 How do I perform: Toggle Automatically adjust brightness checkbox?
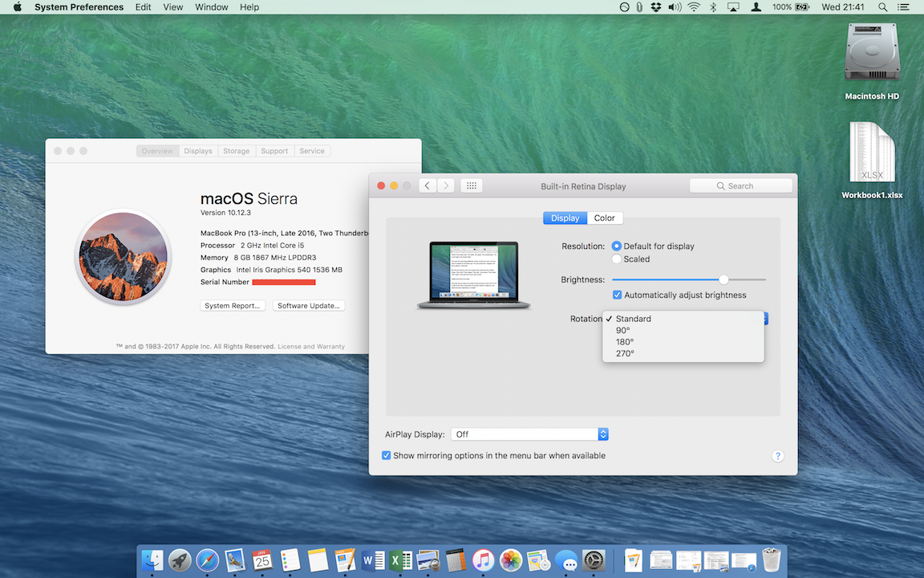617,295
